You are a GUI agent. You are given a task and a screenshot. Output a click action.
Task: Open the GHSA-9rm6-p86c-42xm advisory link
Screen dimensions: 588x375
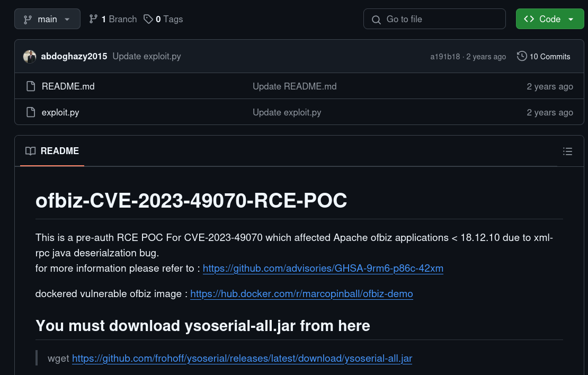[323, 268]
